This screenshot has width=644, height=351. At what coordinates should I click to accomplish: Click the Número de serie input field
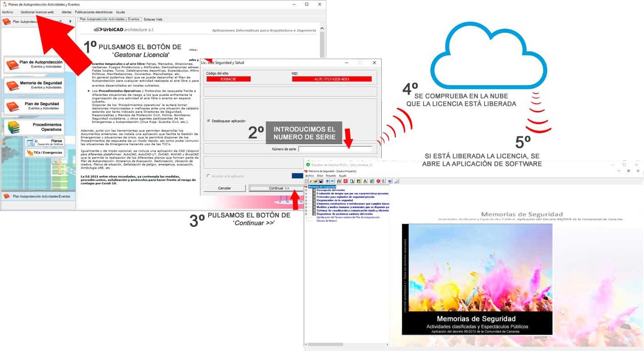click(335, 149)
